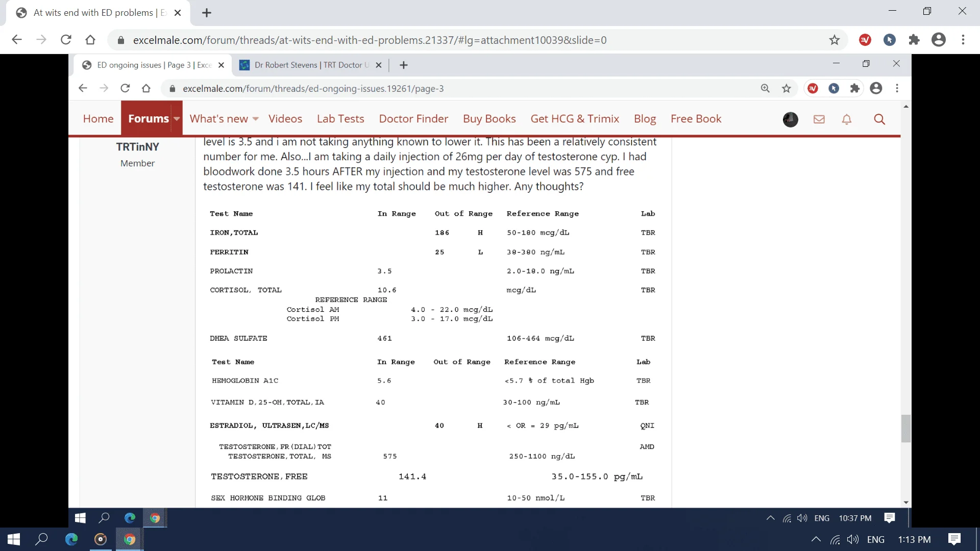The height and width of the screenshot is (551, 980).
Task: Open the inbox envelope icon
Action: click(819, 119)
